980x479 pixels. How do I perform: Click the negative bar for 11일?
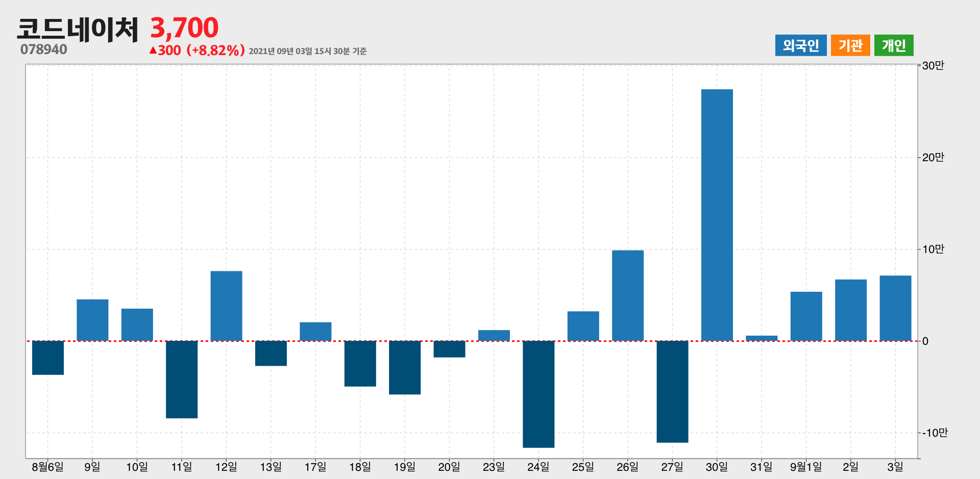point(182,380)
